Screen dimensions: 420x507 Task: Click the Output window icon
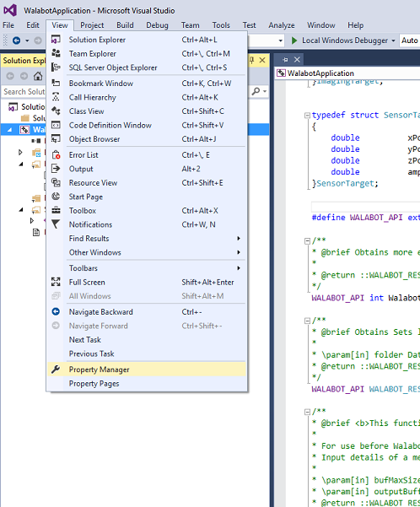56,169
